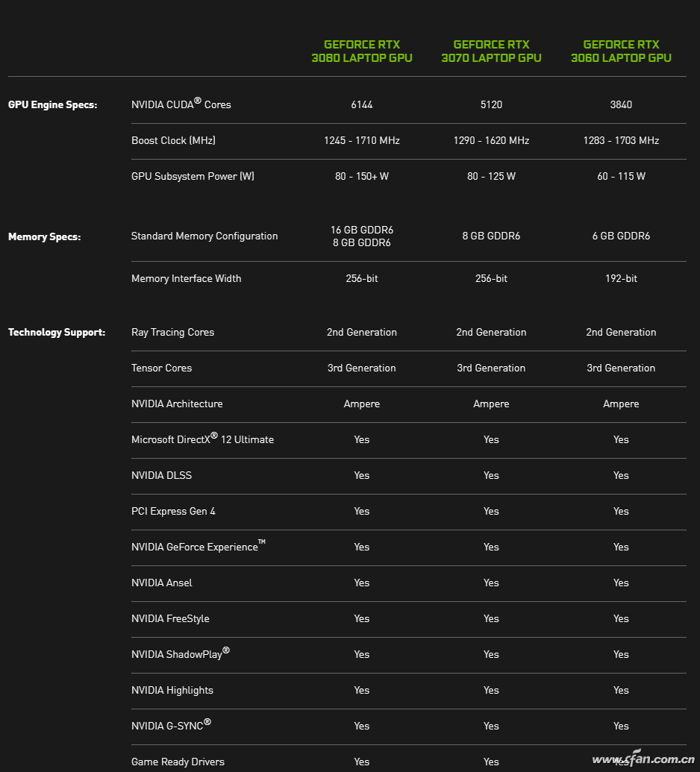Select 2nd Generation in the RTX 3080 column

tap(362, 333)
